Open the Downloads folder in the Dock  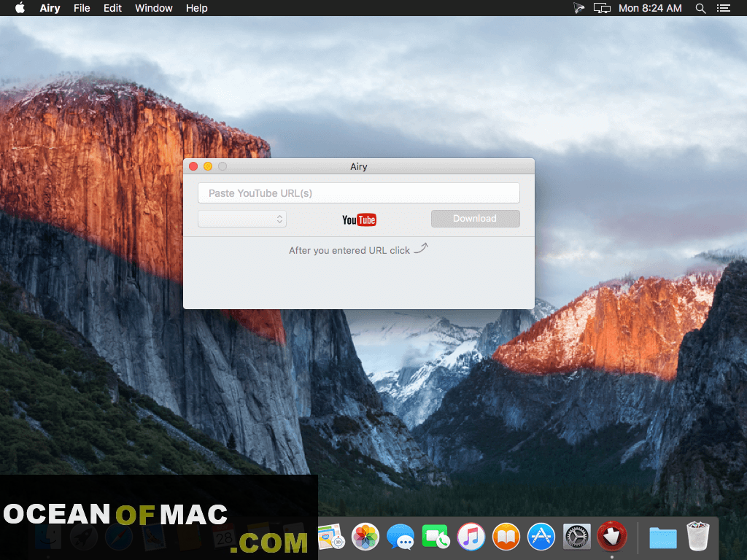pos(662,537)
